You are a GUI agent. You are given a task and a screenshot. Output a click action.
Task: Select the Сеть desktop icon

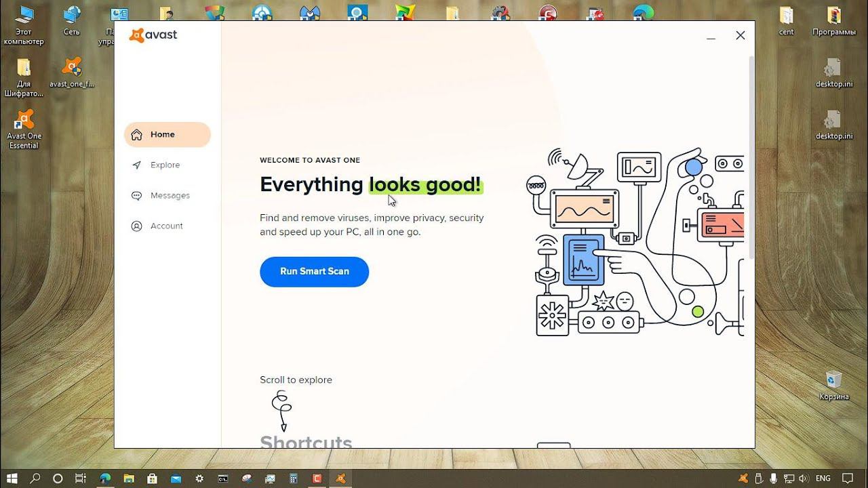point(71,22)
